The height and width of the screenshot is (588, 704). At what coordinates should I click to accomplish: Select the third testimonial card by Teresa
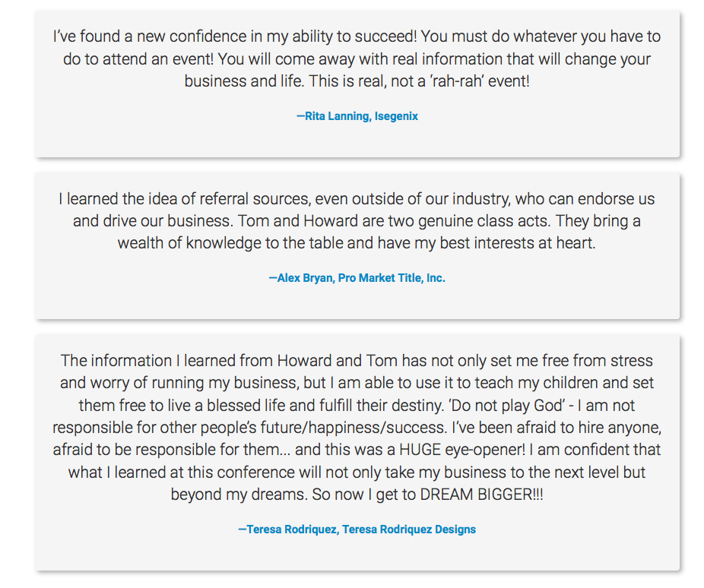point(357,452)
